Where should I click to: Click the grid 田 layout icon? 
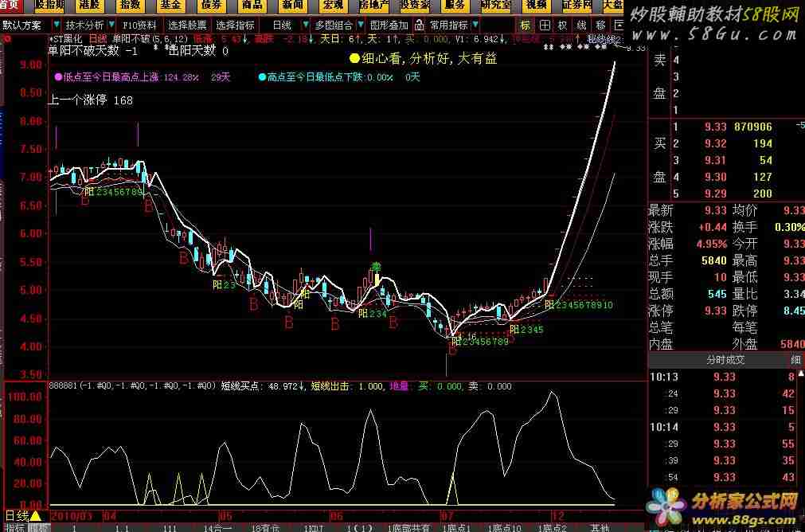point(545,25)
